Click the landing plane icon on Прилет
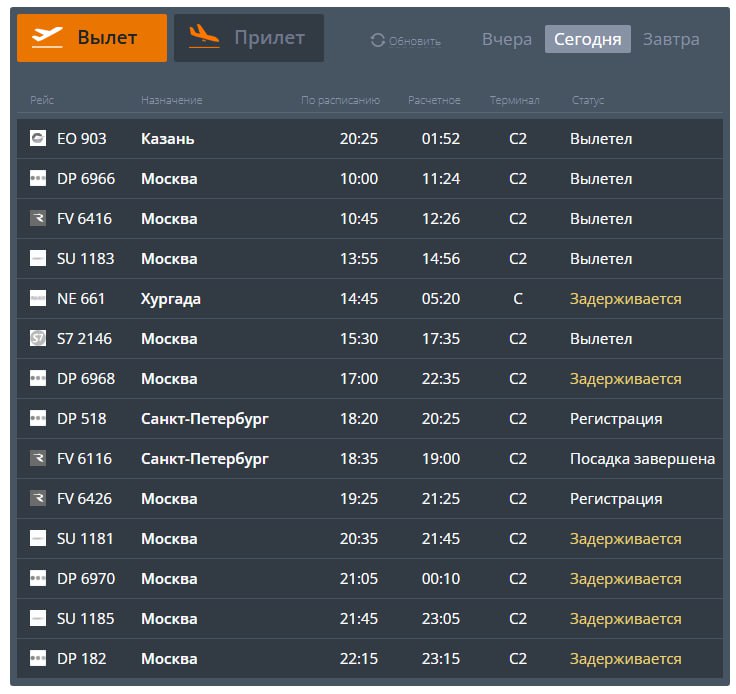This screenshot has height=694, width=736. pos(204,37)
